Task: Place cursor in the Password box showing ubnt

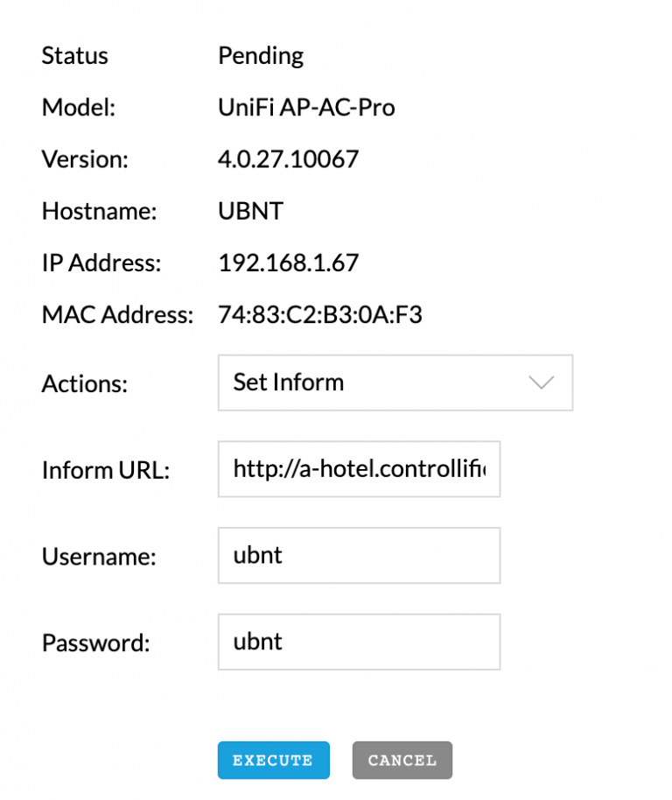Action: coord(359,642)
